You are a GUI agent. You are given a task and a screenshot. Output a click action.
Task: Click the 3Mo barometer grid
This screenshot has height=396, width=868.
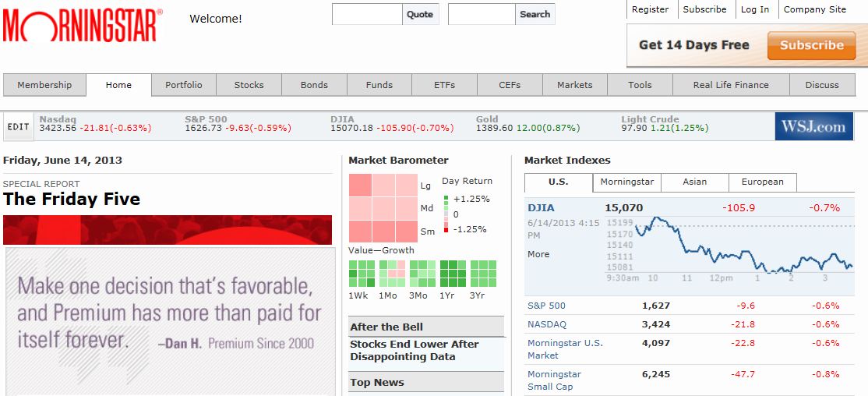(422, 274)
